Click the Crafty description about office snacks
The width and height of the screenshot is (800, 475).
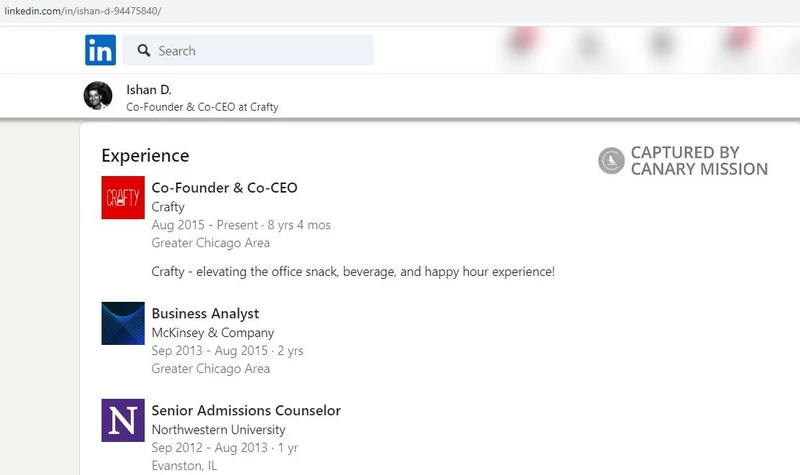pos(353,271)
